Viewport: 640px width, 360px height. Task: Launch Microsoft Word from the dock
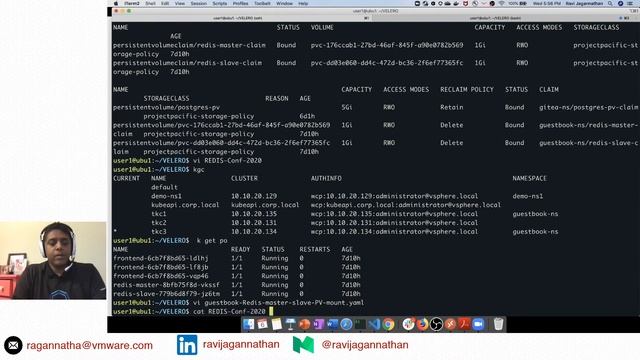[332, 324]
